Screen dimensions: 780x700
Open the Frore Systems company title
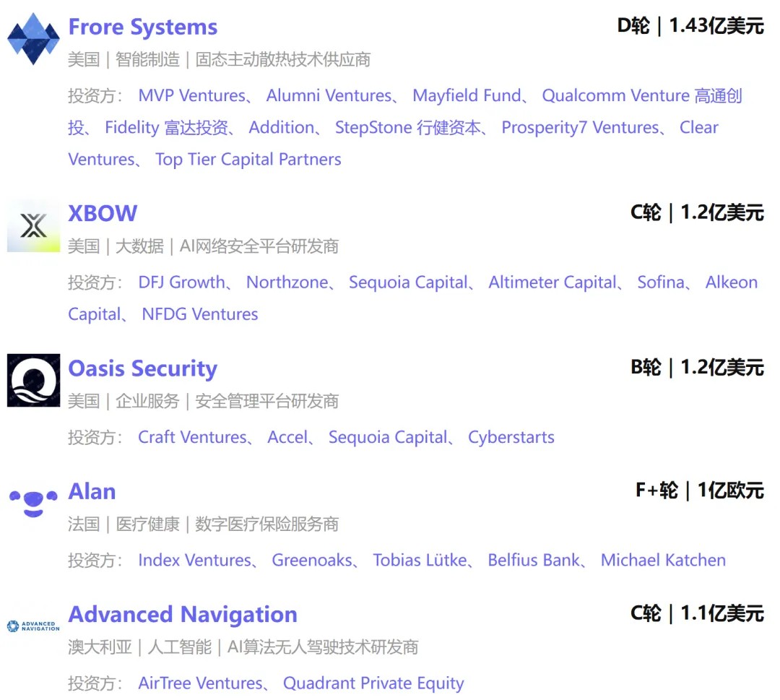click(x=142, y=27)
